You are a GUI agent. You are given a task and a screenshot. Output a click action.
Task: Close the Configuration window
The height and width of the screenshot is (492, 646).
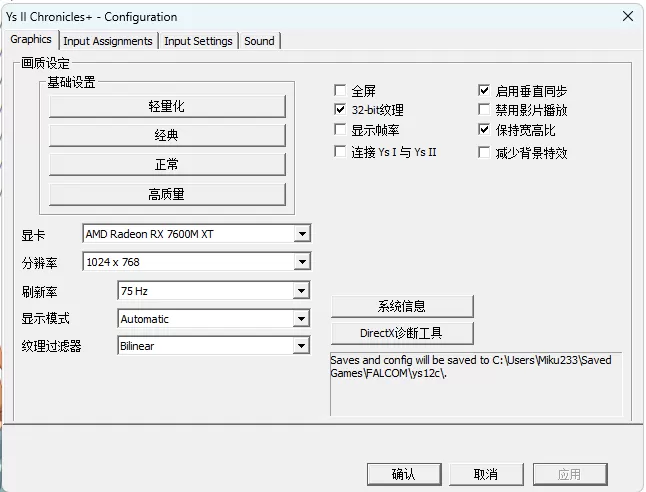coord(627,16)
